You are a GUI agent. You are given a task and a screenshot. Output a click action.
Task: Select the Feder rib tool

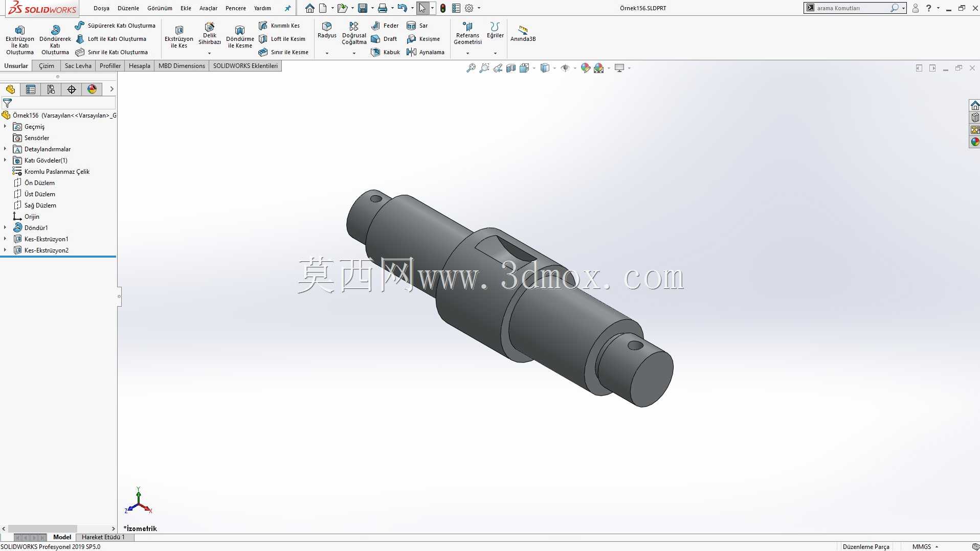[385, 26]
